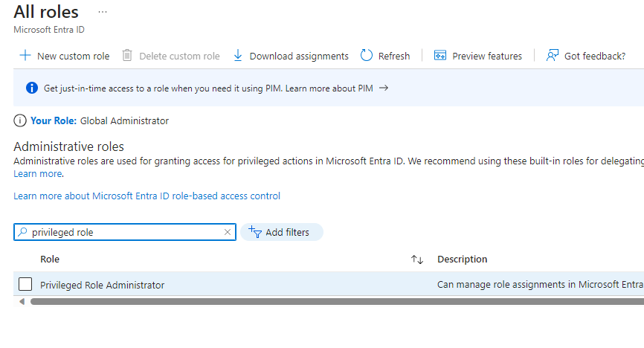Open the Learn more link
The image size is (644, 348).
38,174
